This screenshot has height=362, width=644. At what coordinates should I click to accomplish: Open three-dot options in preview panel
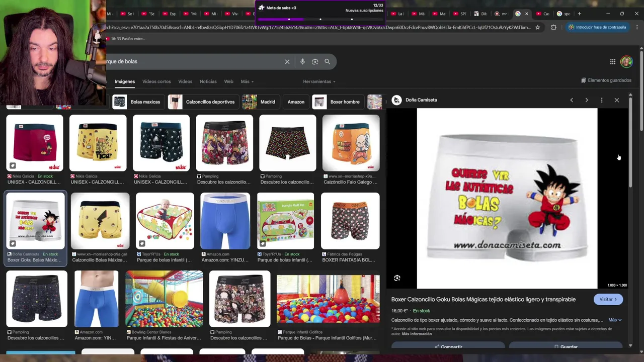click(601, 100)
